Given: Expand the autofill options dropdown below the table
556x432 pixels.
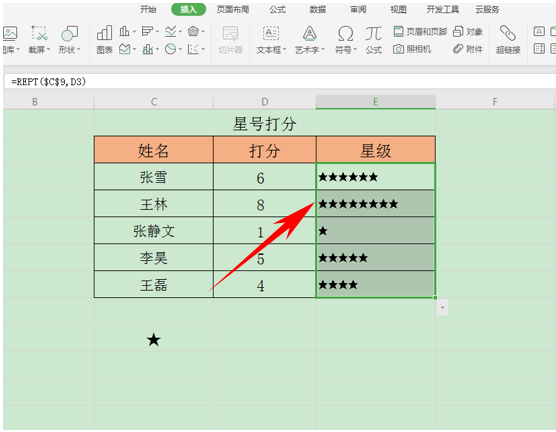Looking at the screenshot, I should coord(442,308).
